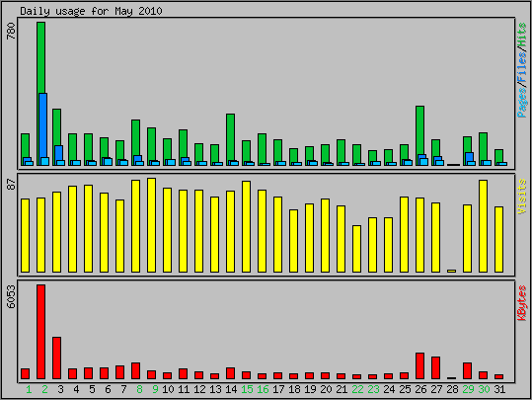Select day label 24 on the x-axis
Viewport: 532px width, 400px height.
(389, 389)
